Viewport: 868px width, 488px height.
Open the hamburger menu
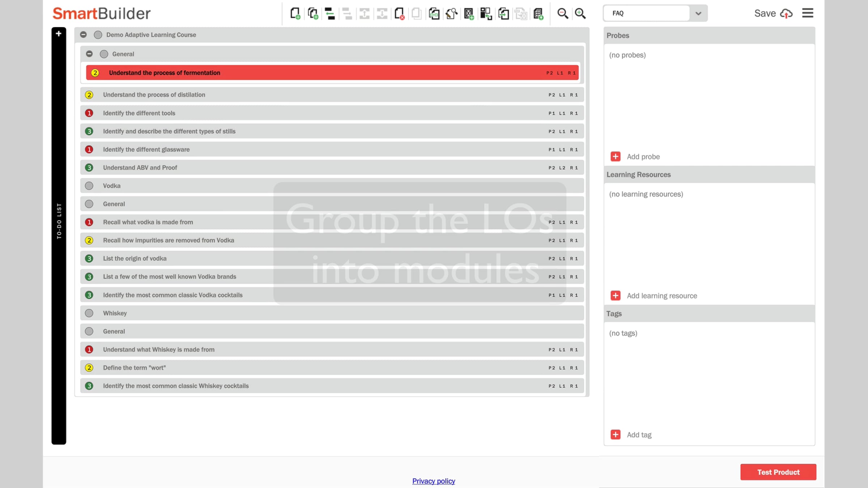pyautogui.click(x=808, y=13)
